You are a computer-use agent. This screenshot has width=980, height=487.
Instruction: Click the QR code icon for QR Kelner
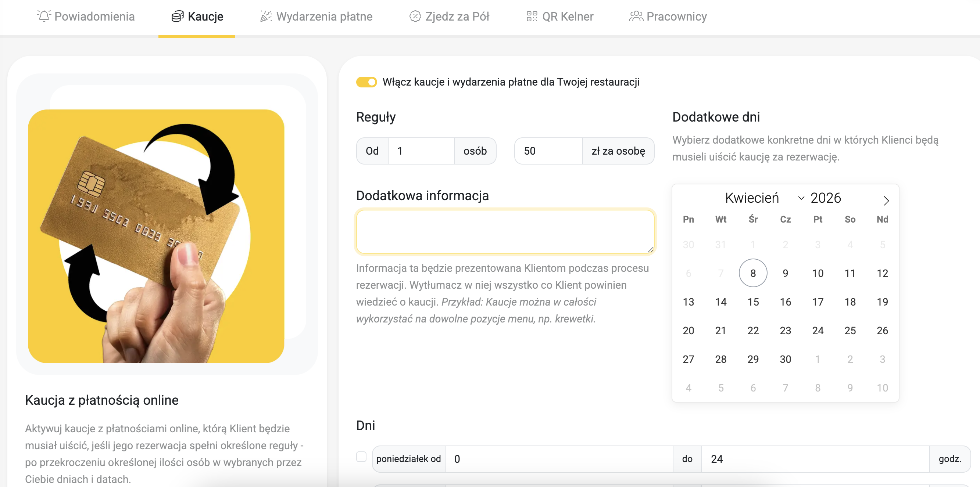(532, 17)
